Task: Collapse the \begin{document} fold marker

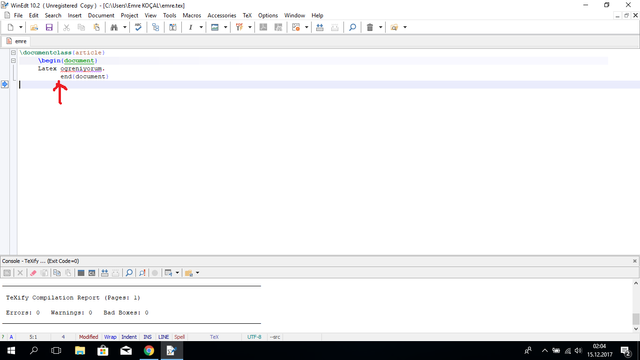Action: [13, 60]
